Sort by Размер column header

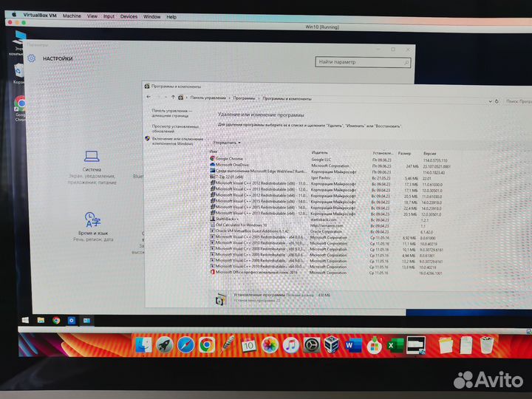coord(404,154)
